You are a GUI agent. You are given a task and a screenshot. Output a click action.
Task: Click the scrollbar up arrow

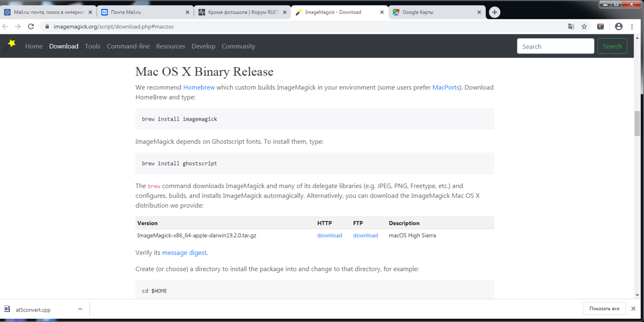(637, 37)
